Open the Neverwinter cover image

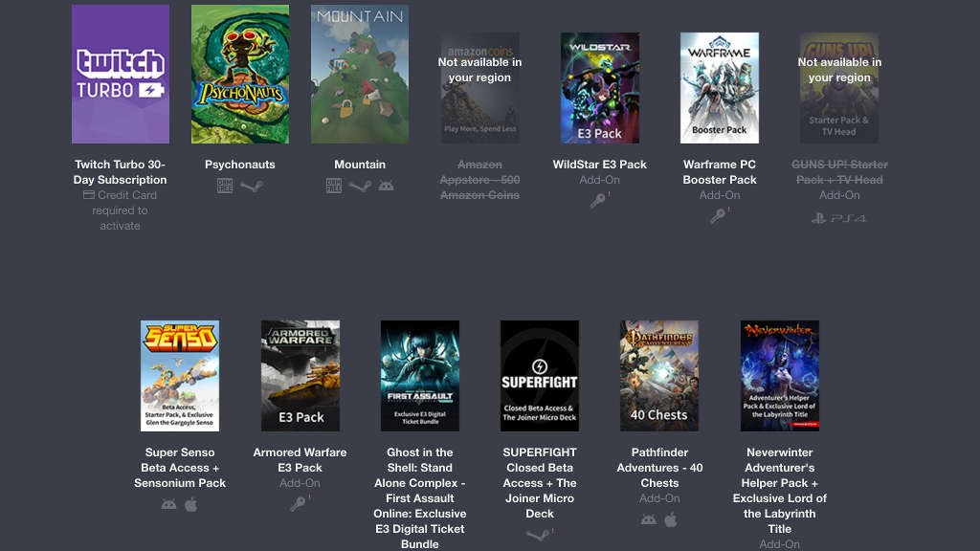[779, 376]
